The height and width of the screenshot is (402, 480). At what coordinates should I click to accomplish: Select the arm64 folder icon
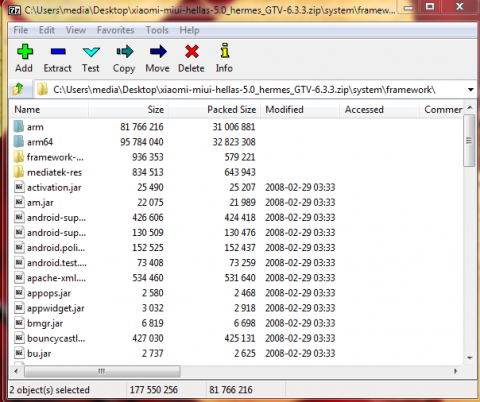pyautogui.click(x=19, y=142)
